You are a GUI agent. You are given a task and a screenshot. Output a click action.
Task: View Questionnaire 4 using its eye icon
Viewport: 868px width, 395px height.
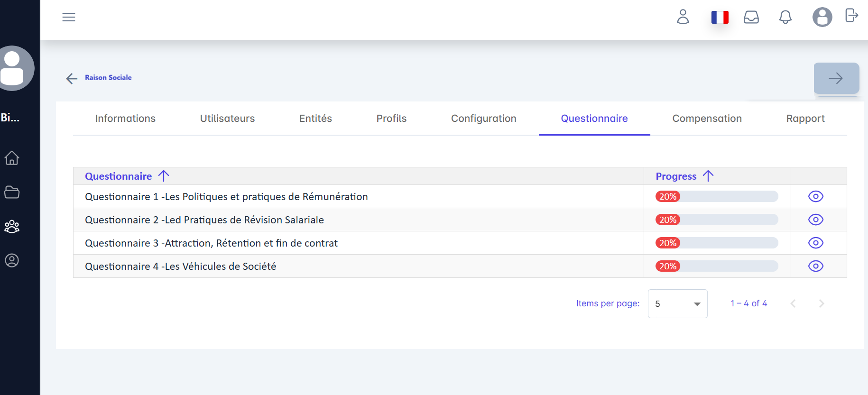click(x=815, y=266)
